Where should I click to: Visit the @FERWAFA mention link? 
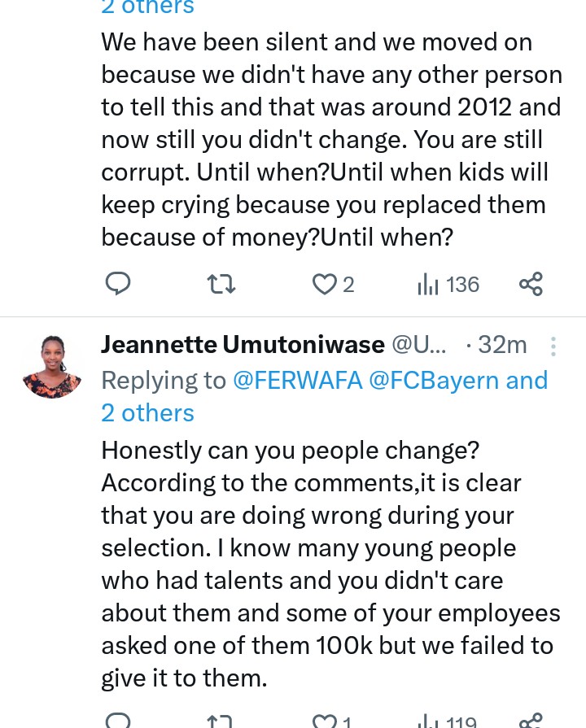[x=297, y=380]
